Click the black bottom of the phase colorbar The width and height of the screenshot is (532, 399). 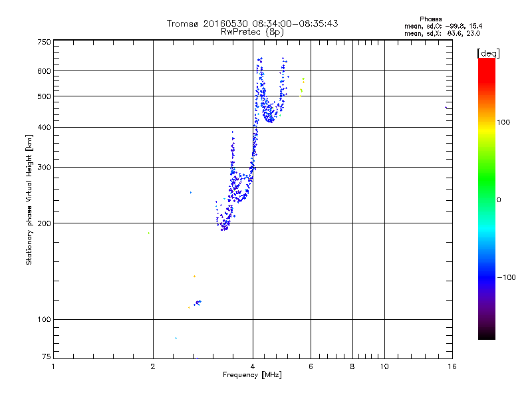487,334
